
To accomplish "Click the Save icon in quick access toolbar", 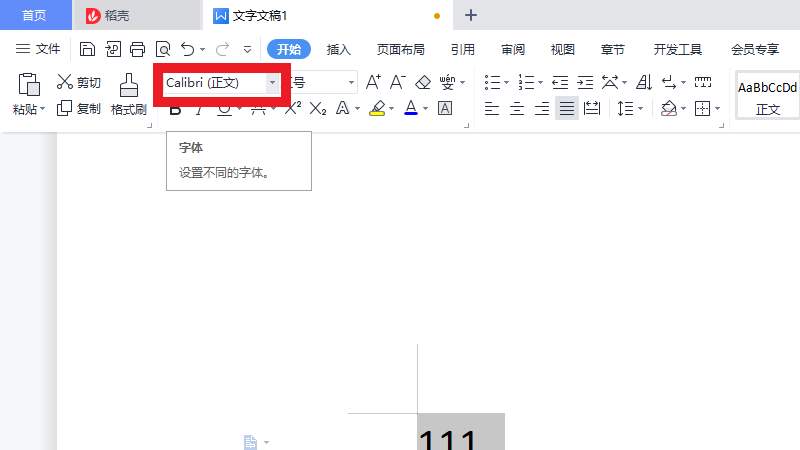I will pyautogui.click(x=88, y=49).
